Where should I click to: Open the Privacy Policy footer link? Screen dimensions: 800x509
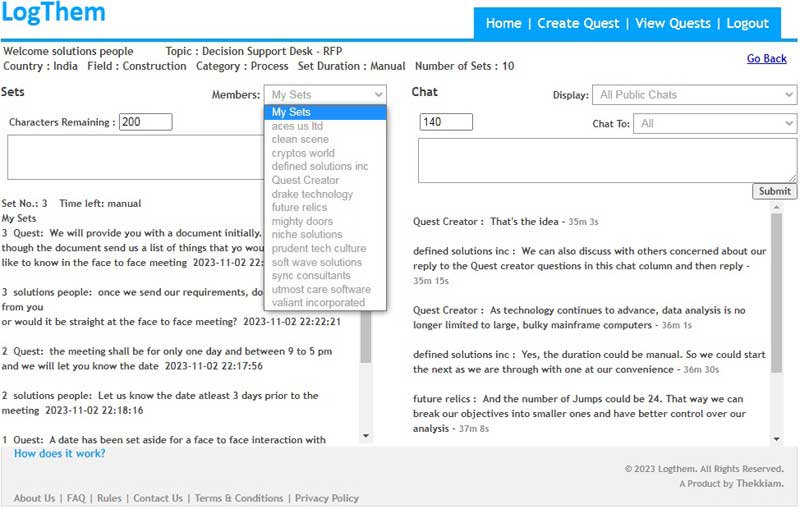(x=327, y=498)
